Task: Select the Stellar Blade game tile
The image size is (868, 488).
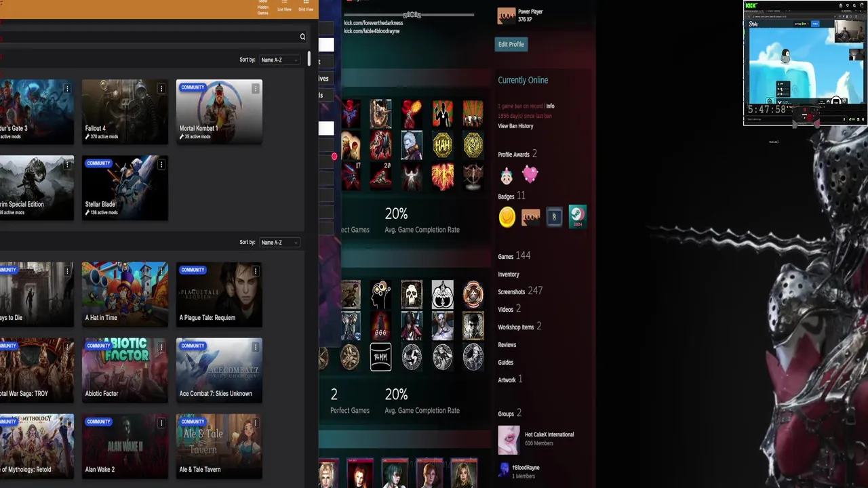Action: point(125,188)
